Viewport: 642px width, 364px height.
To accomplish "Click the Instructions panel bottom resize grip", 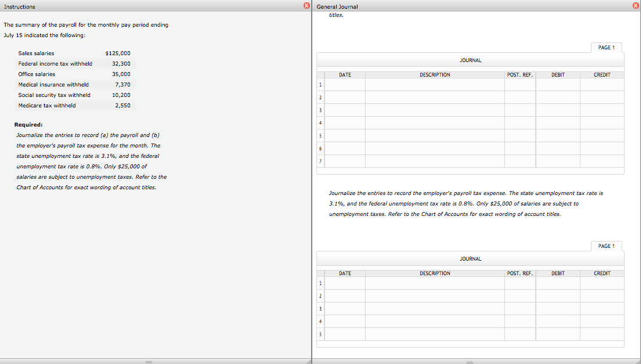I will [x=149, y=362].
